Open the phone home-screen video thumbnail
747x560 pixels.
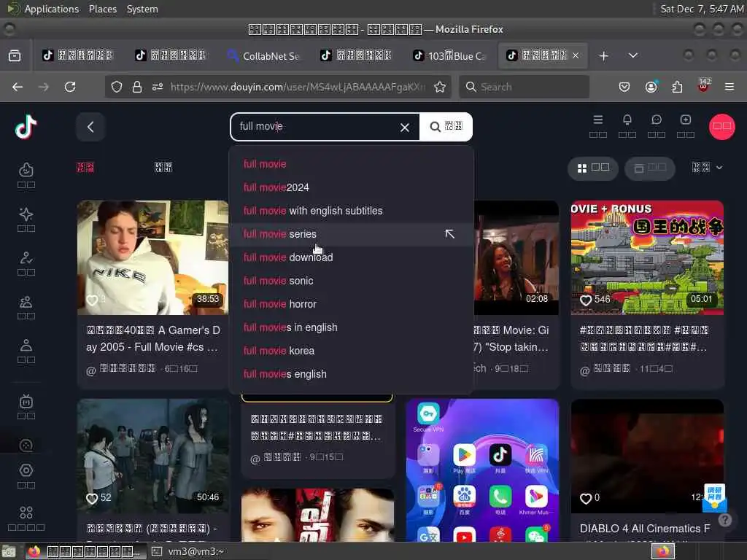coord(482,470)
